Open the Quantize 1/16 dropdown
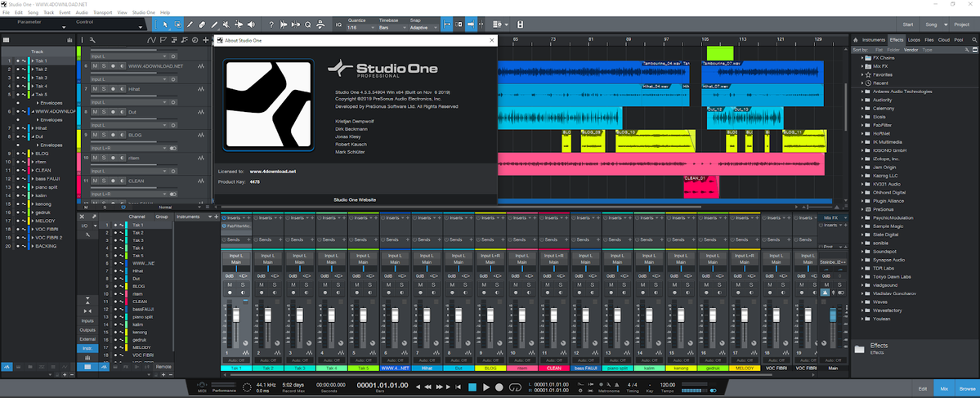The width and height of the screenshot is (980, 398). click(x=360, y=28)
